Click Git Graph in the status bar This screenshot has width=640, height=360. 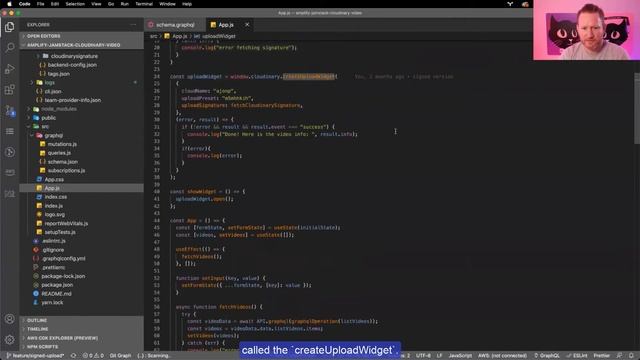120,356
